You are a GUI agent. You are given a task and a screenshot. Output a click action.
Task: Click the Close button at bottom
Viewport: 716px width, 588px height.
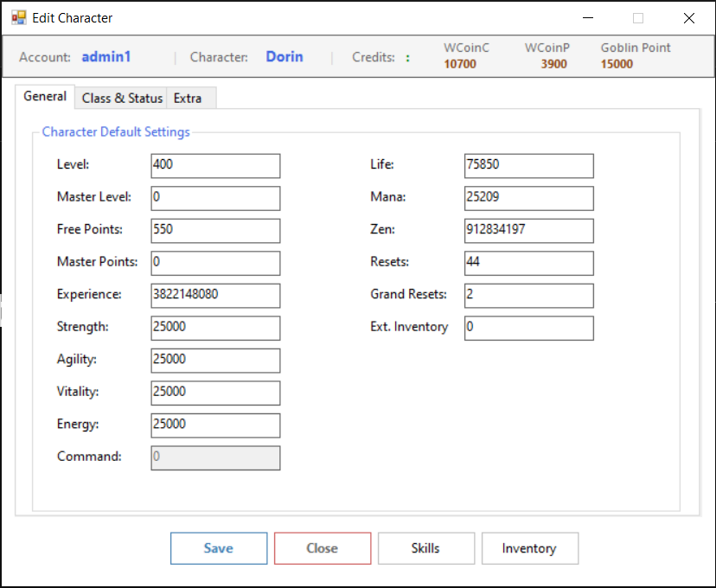click(x=323, y=548)
